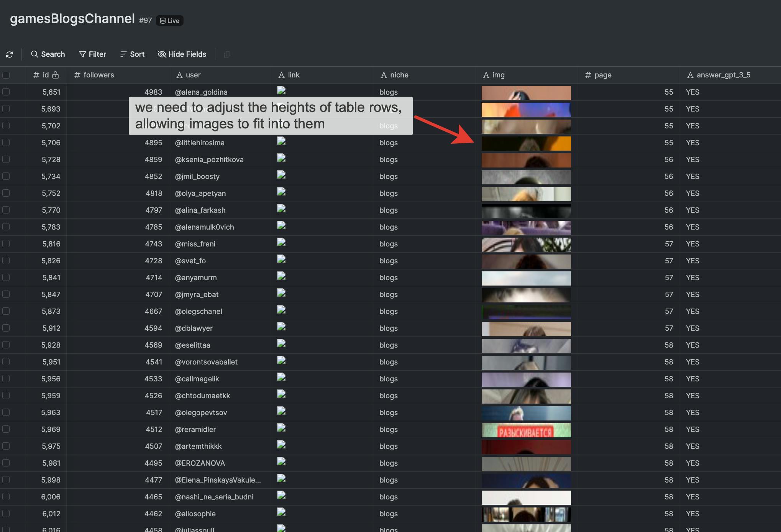Screen dimensions: 781x532
Task: Open the red РАЗЫСКИВАЕТСЯ image thumbnail
Action: (x=526, y=430)
